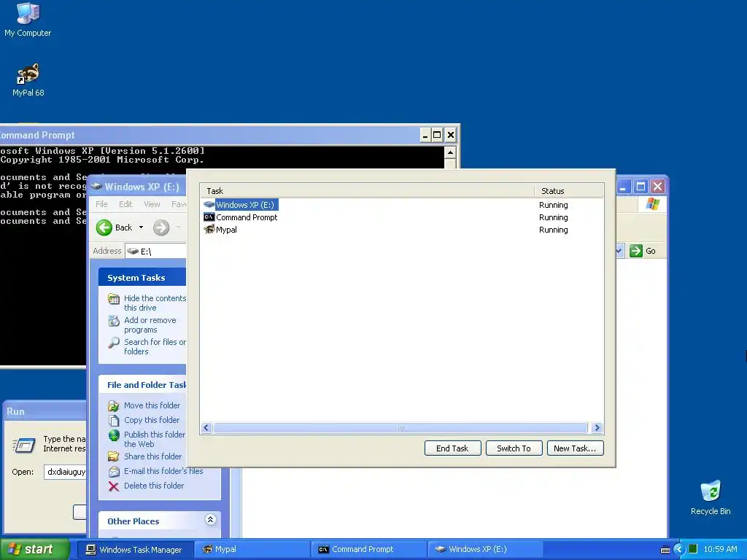Click Hide the contents of this drive

[x=155, y=303]
